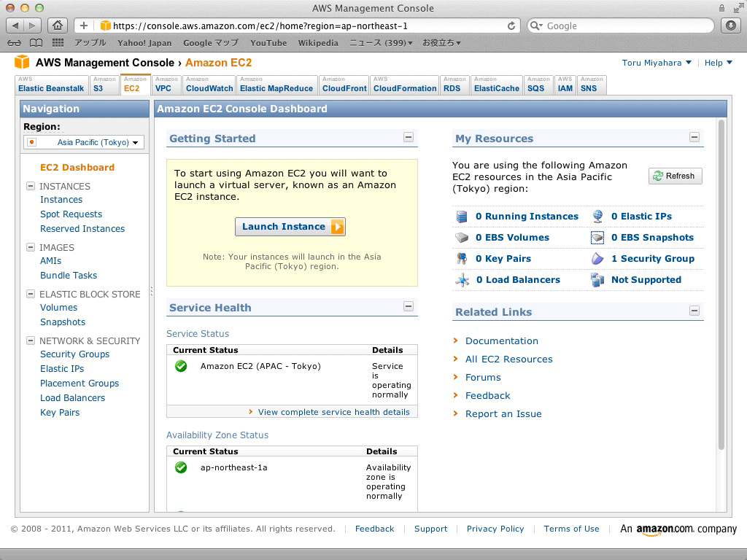Click the Refresh button in My Resources

click(x=675, y=176)
